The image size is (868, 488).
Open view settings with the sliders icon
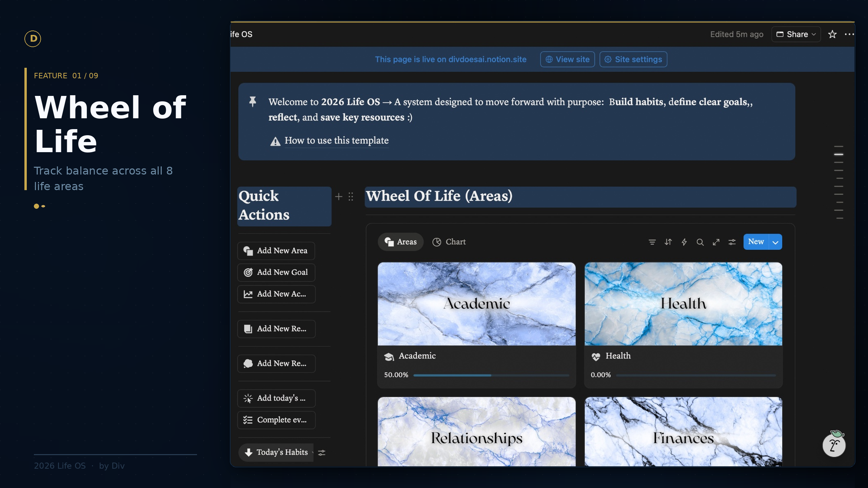pos(732,242)
